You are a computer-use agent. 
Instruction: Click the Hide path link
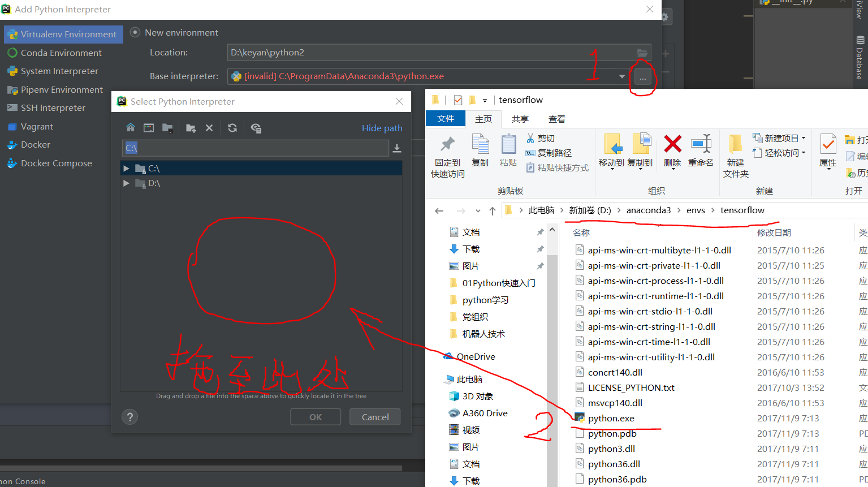coord(382,128)
